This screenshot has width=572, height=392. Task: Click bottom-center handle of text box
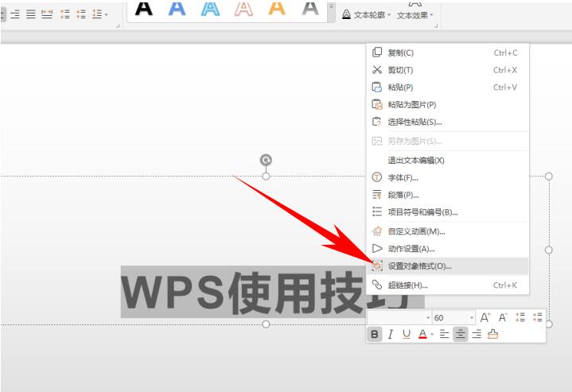(266, 324)
